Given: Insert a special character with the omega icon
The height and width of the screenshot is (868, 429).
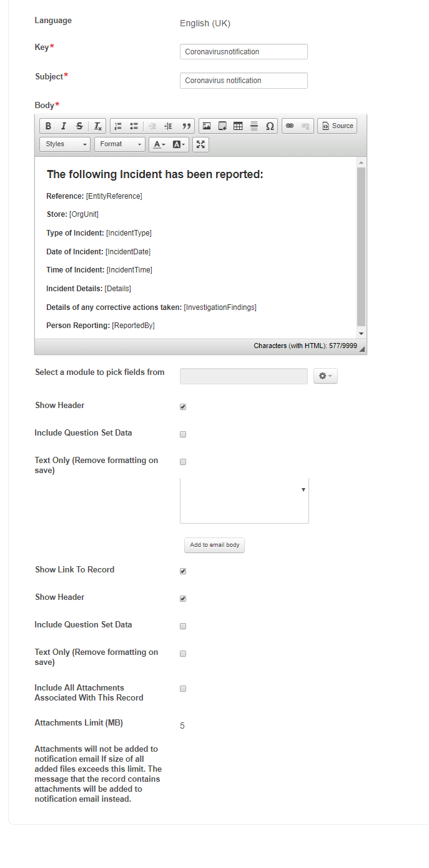Looking at the screenshot, I should (270, 126).
